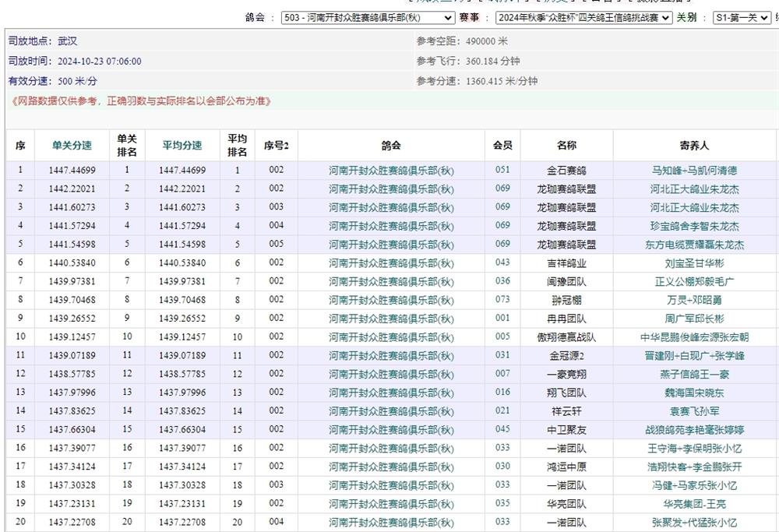
Task: Click the 有效分速 value 500 米/分
Action: 77,81
